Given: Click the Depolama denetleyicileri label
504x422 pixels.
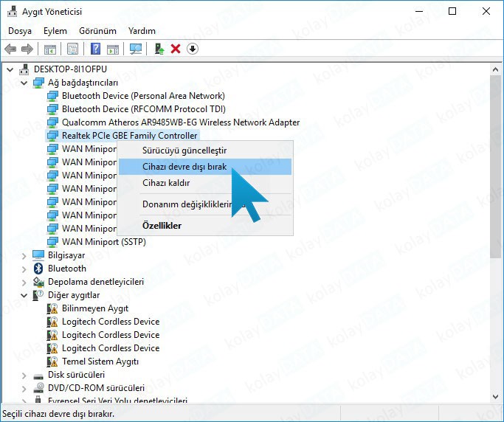Looking at the screenshot, I should tap(96, 282).
